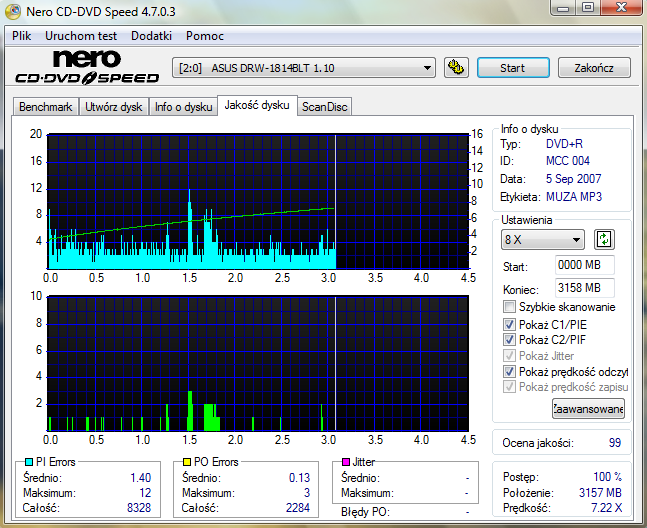647x528 pixels.
Task: Minimize the Nero CD-DVD Speed window
Action: [563, 8]
